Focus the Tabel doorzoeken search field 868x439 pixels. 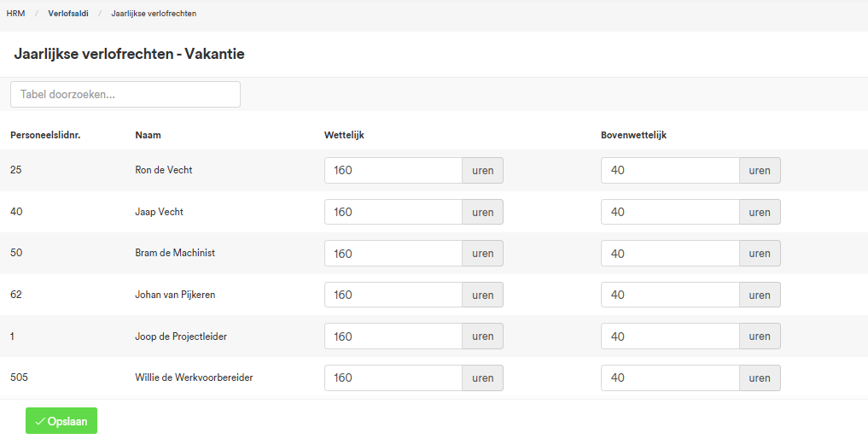125,94
